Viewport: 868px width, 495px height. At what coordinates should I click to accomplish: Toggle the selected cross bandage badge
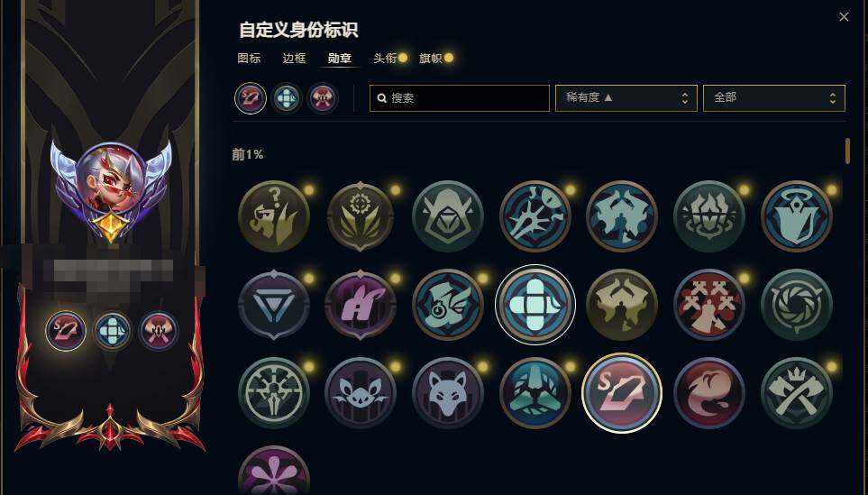click(x=535, y=305)
